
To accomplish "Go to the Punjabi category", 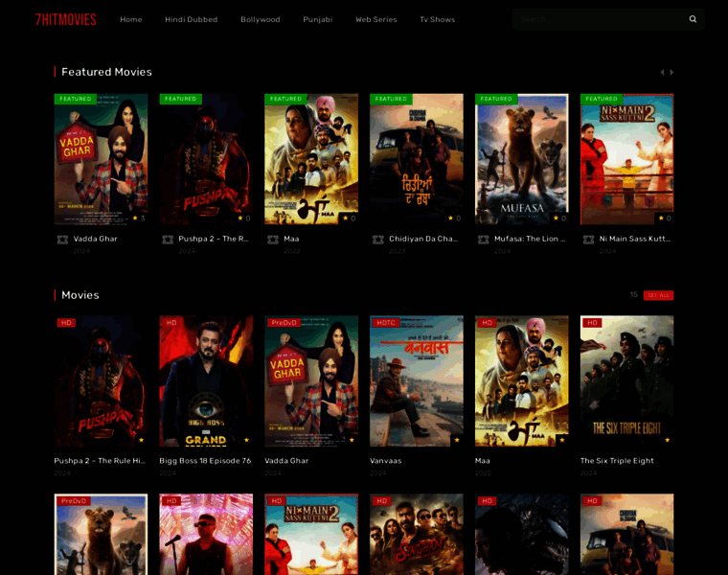I will tap(318, 19).
